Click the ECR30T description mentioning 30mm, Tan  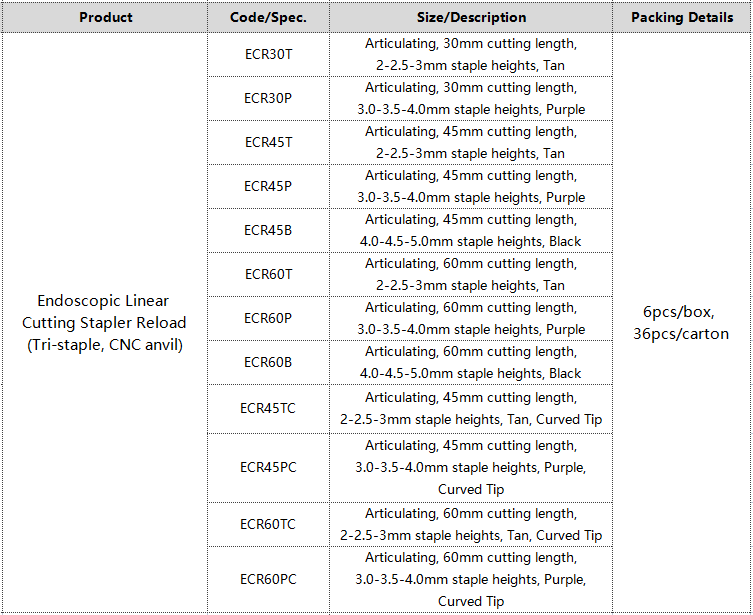click(x=471, y=54)
